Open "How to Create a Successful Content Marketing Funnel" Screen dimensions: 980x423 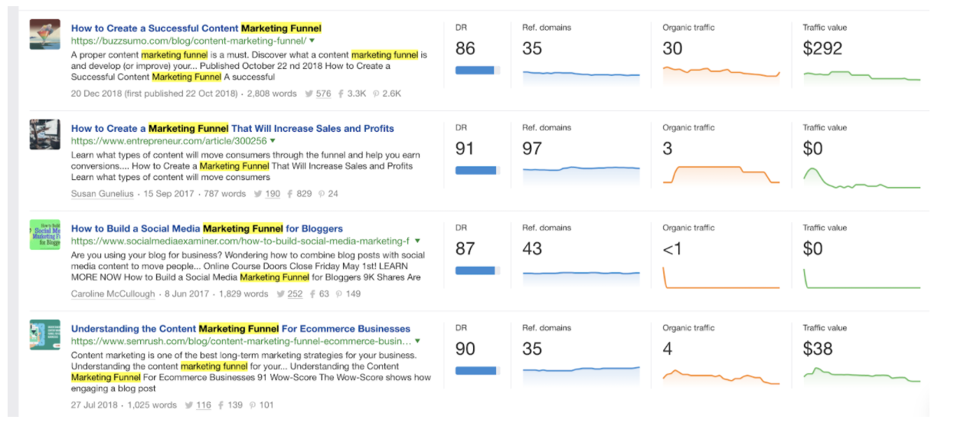pos(196,28)
